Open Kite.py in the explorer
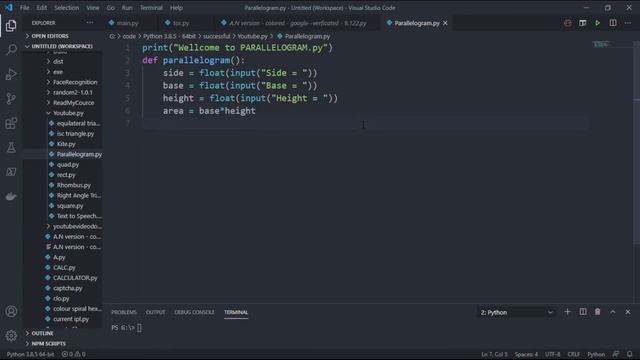This screenshot has width=640, height=360. point(66,144)
